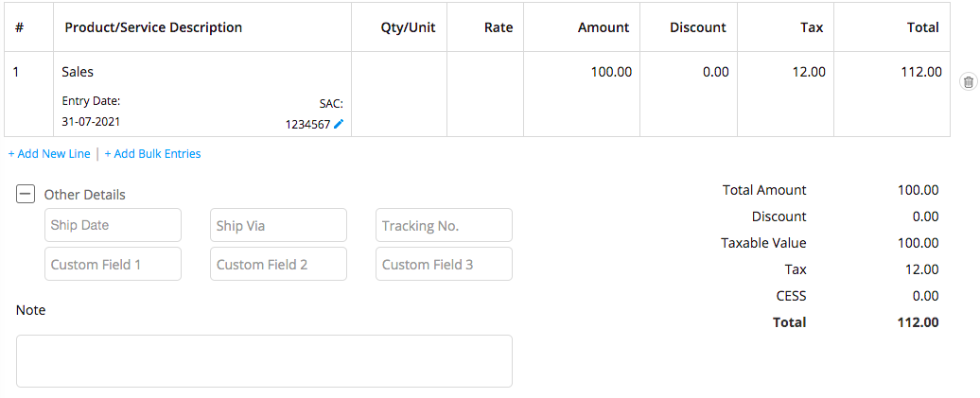Delete line item with the trash icon
The image size is (980, 398).
click(968, 82)
